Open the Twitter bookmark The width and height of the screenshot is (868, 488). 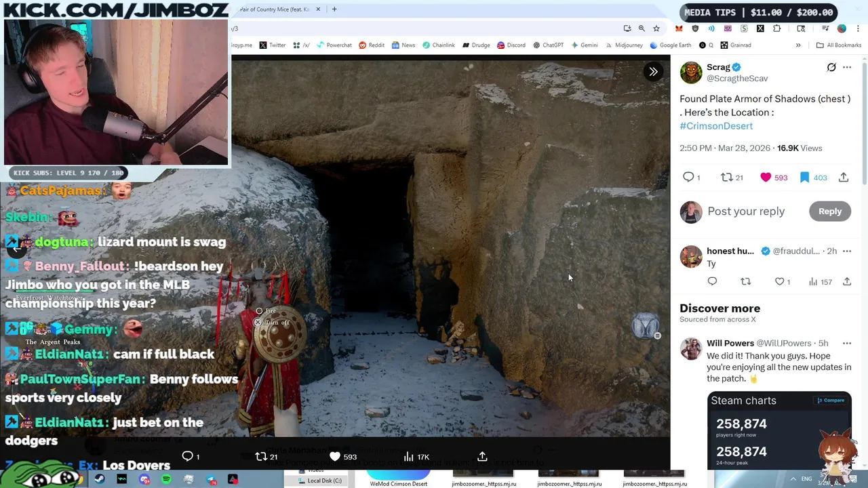[273, 45]
